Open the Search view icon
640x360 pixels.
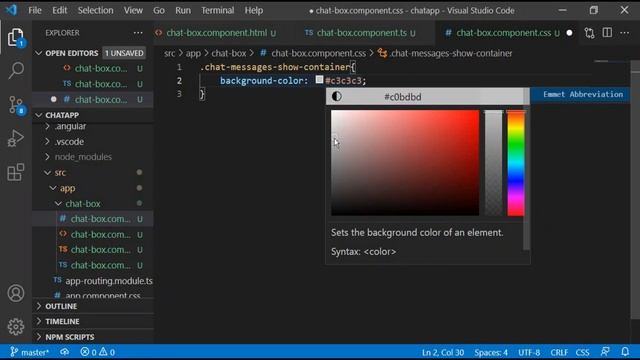pyautogui.click(x=16, y=71)
